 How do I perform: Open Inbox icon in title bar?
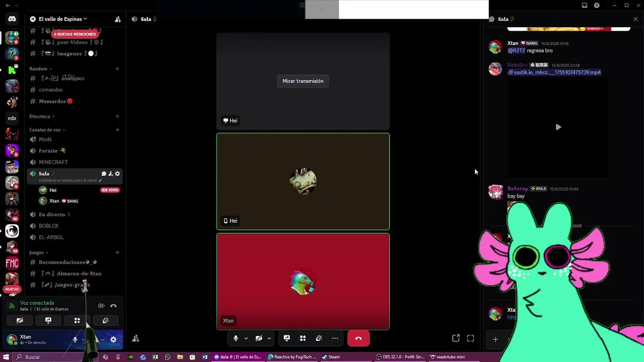(x=585, y=6)
